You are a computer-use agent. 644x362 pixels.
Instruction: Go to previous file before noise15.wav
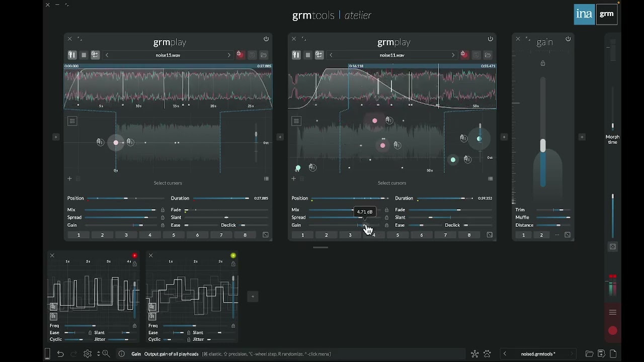coord(107,55)
